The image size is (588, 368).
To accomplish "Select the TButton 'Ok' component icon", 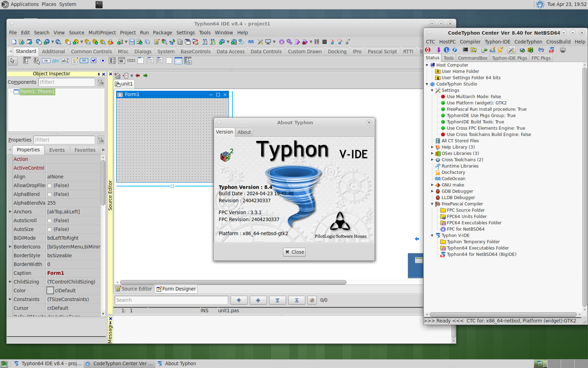I will pyautogui.click(x=46, y=61).
